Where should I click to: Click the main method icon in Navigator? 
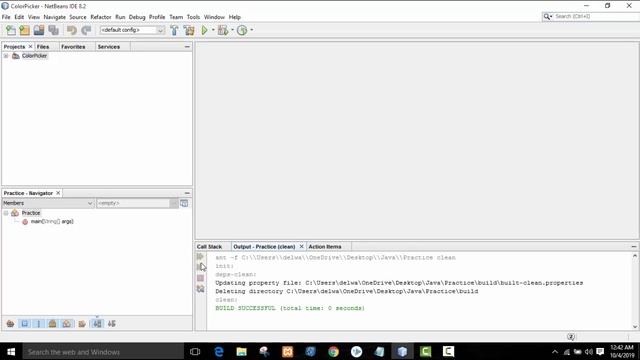(25, 222)
